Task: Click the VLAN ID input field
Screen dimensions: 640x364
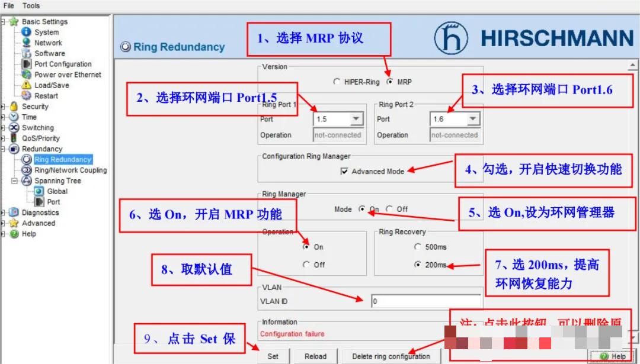Action: tap(426, 301)
